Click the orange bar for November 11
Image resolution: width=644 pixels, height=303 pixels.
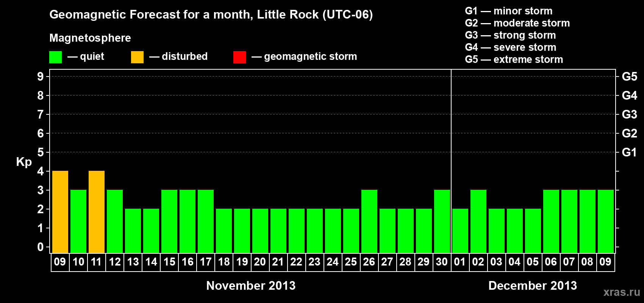click(97, 212)
